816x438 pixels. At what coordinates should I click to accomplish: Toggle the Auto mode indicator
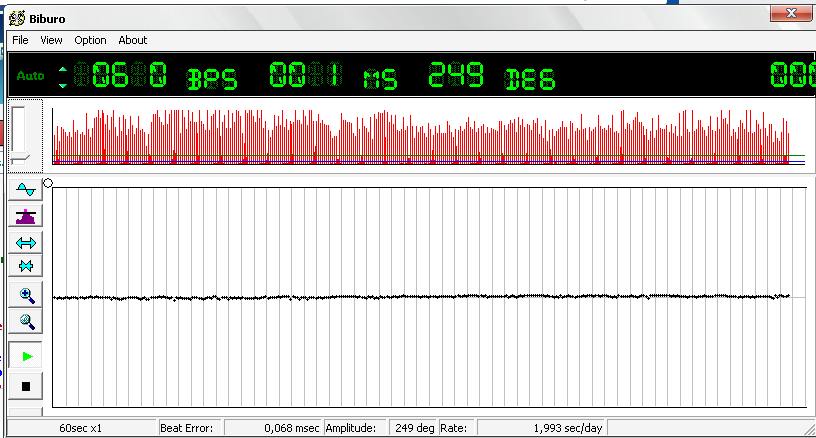pyautogui.click(x=31, y=76)
